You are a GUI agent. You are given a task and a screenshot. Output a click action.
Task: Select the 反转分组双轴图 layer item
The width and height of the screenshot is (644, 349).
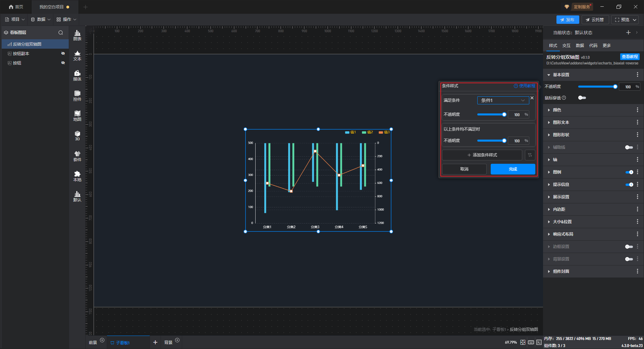(27, 44)
